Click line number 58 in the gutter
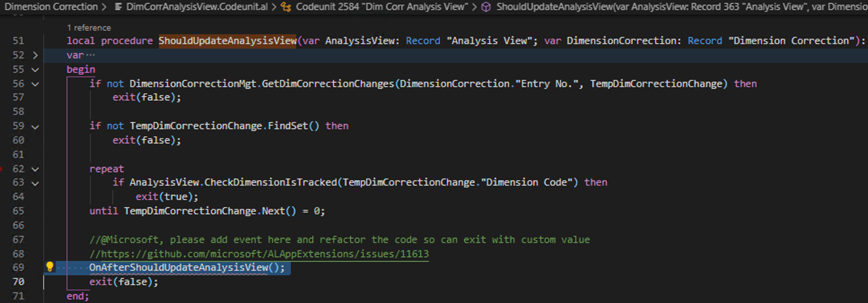 (x=18, y=112)
